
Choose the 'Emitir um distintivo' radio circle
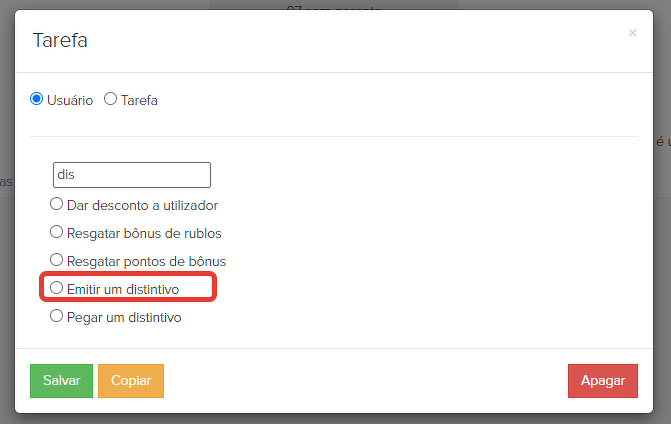pyautogui.click(x=57, y=288)
